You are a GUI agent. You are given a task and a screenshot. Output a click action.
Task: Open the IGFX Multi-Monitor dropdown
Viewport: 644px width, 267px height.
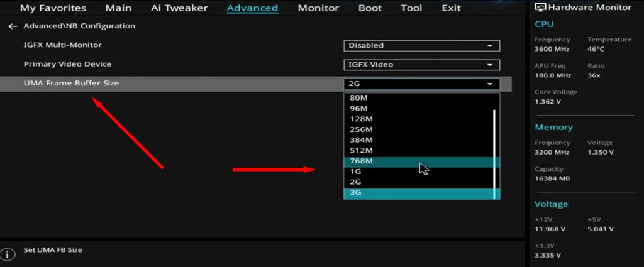[422, 45]
